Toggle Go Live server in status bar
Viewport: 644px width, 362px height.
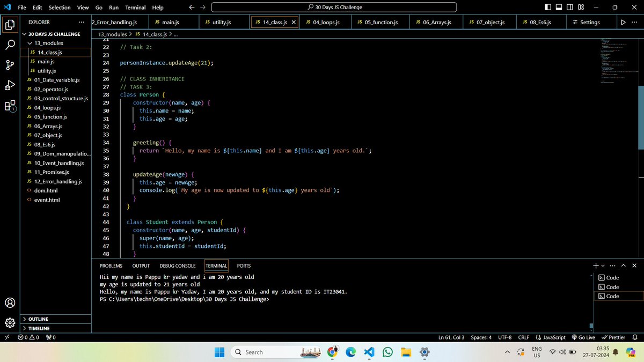[x=583, y=337]
